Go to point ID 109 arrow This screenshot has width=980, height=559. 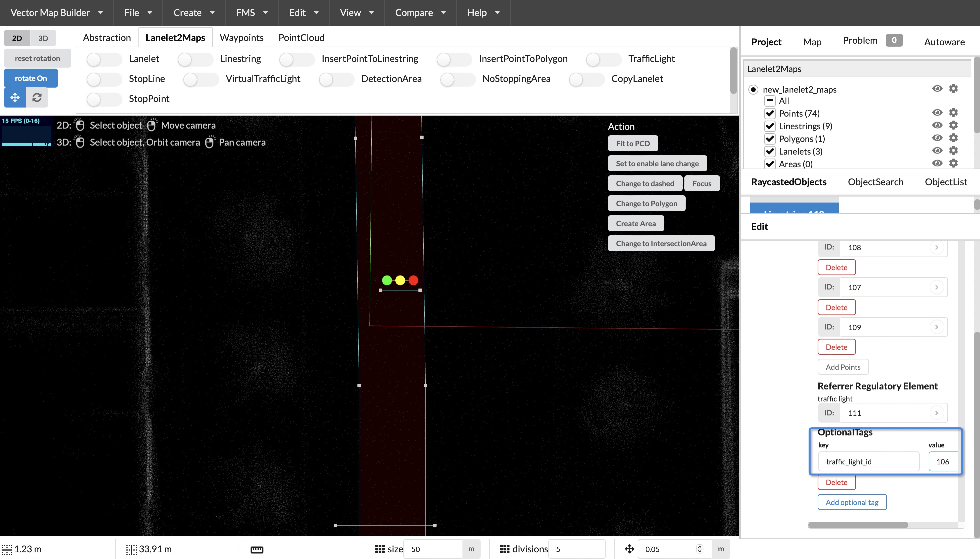coord(936,327)
